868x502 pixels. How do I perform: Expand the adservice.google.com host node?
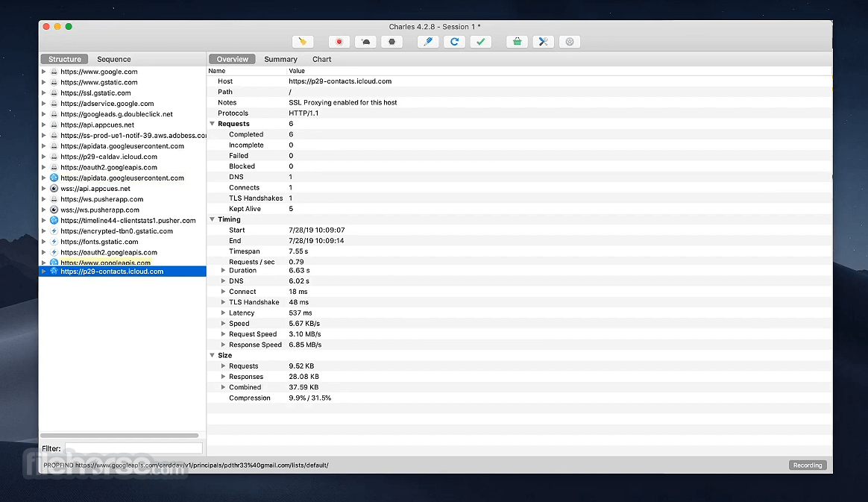pos(44,104)
